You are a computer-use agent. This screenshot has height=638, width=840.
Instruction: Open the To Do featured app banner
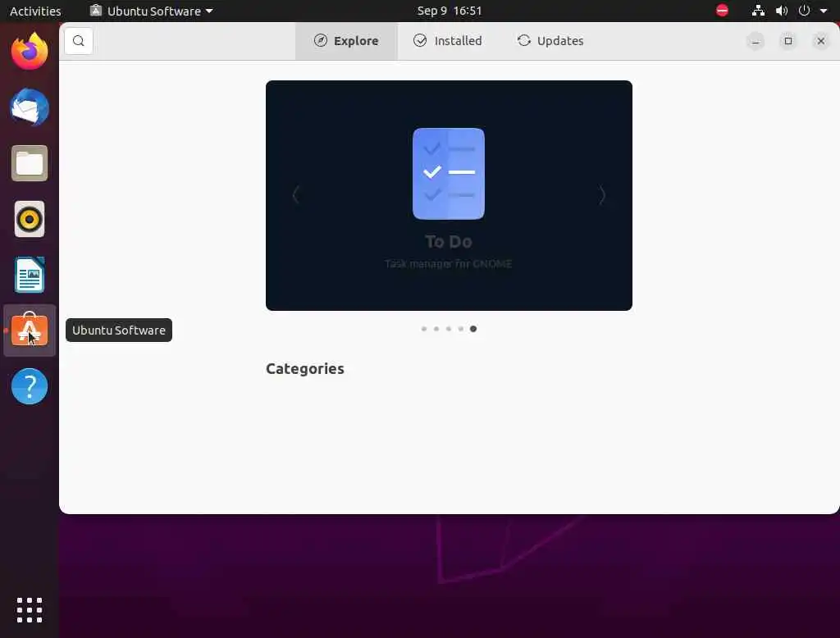[449, 195]
